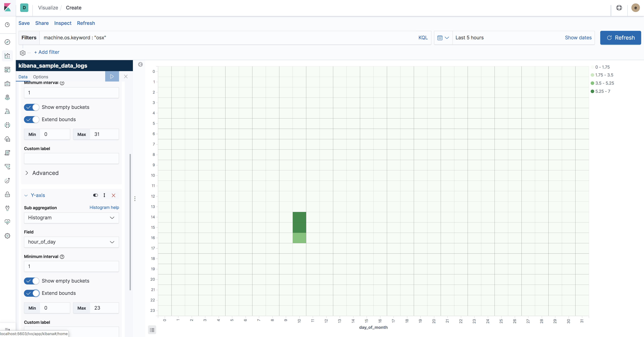The image size is (644, 337).
Task: Open the Histogram help link
Action: click(104, 207)
